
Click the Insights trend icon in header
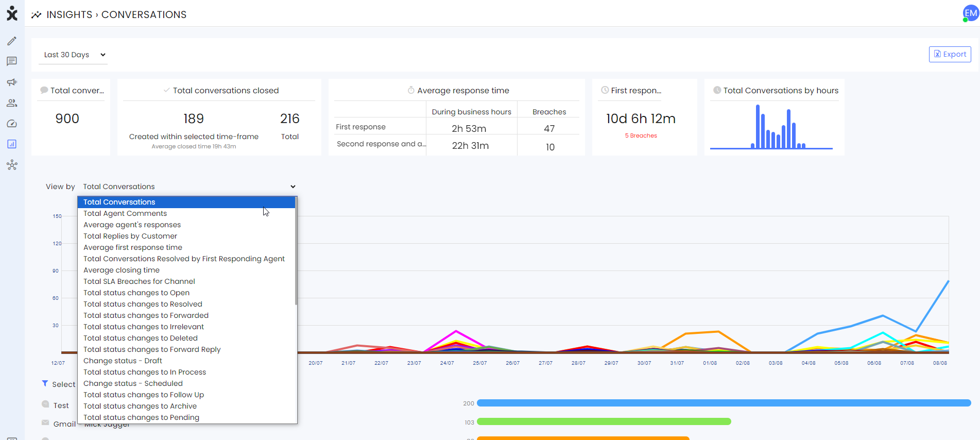coord(36,15)
